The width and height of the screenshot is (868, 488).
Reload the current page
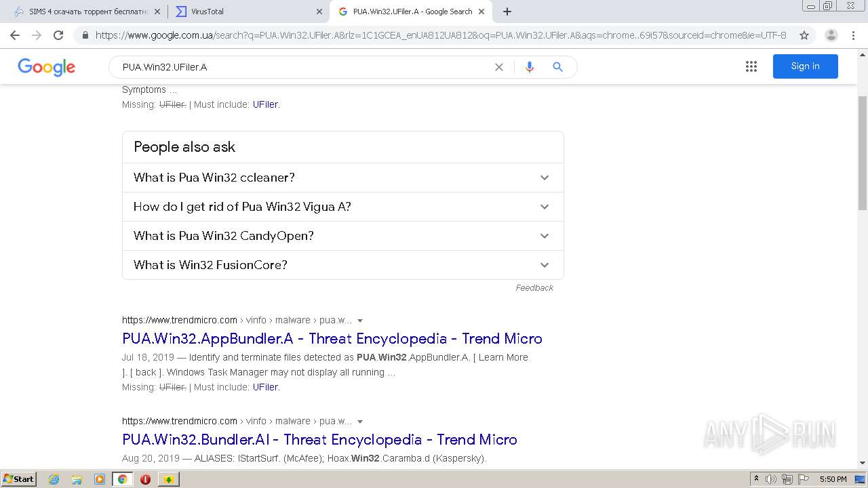58,35
